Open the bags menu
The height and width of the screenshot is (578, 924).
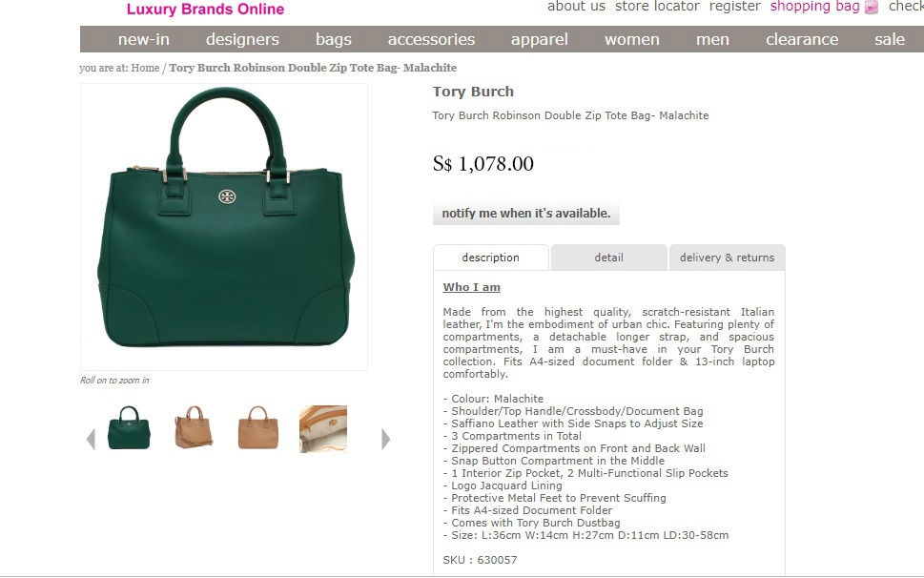click(334, 39)
